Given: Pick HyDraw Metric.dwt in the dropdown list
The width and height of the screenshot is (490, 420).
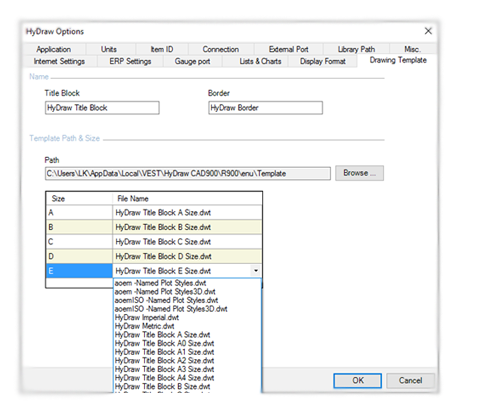Looking at the screenshot, I should pyautogui.click(x=187, y=326).
